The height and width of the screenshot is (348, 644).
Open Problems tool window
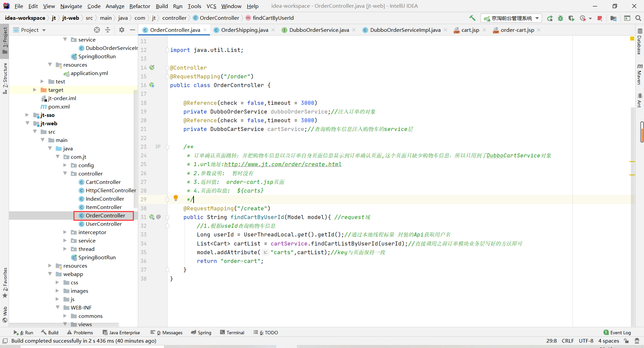coord(80,333)
